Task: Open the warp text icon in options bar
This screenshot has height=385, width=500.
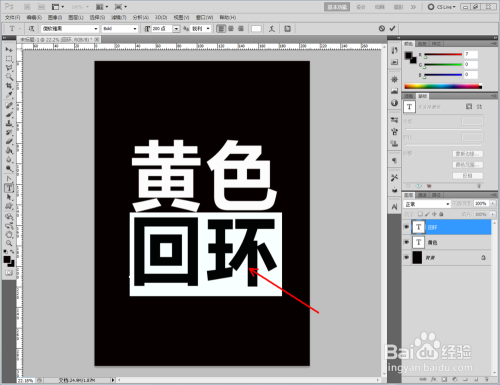Action: point(272,29)
